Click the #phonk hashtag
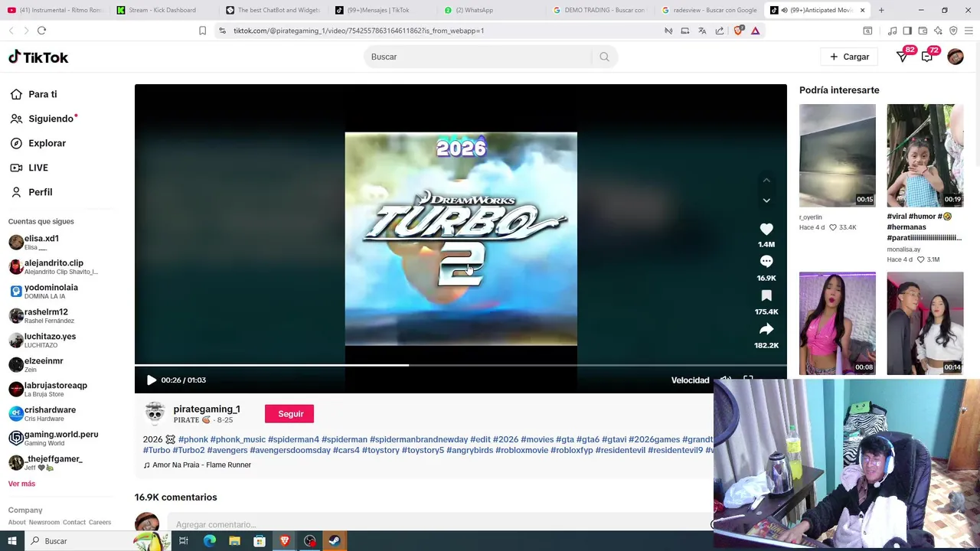Screen dimensions: 980x551 pyautogui.click(x=193, y=439)
